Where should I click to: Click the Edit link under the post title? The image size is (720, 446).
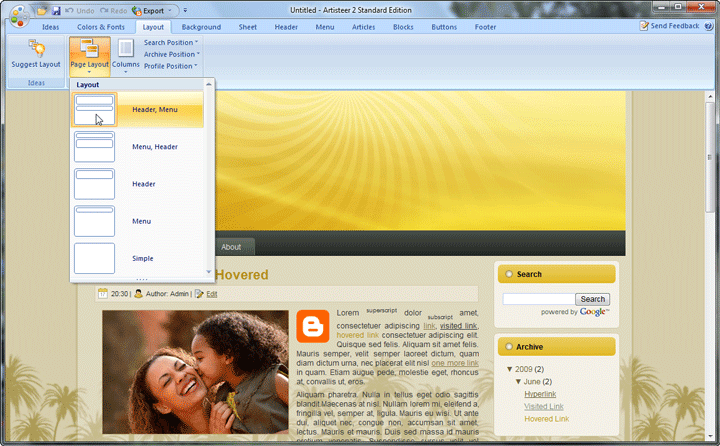pos(212,294)
